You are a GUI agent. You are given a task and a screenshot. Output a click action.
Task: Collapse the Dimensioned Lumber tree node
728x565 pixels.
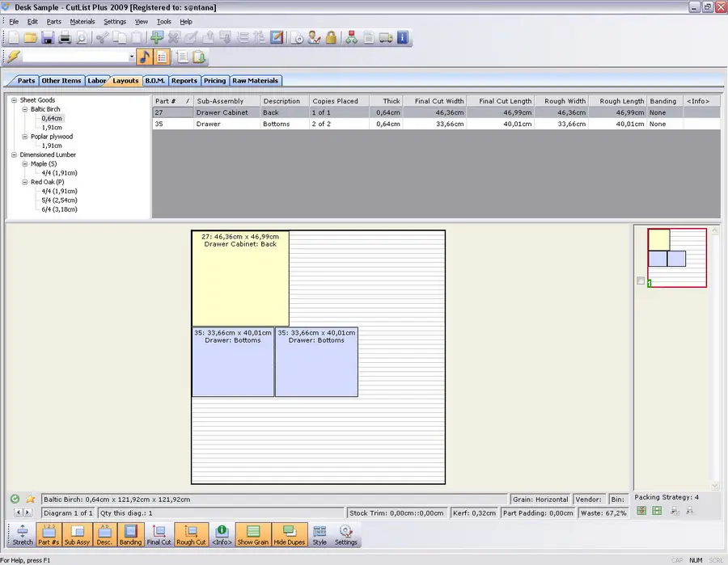tap(15, 155)
